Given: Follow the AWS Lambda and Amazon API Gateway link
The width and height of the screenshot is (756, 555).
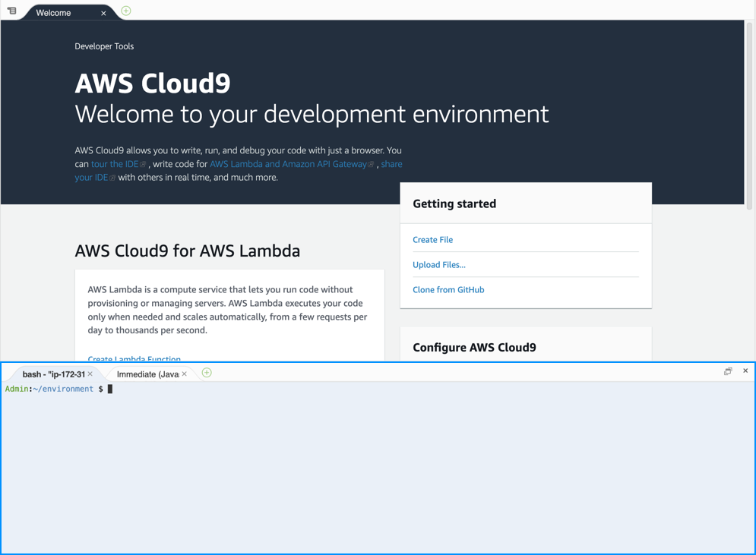Looking at the screenshot, I should [x=288, y=164].
